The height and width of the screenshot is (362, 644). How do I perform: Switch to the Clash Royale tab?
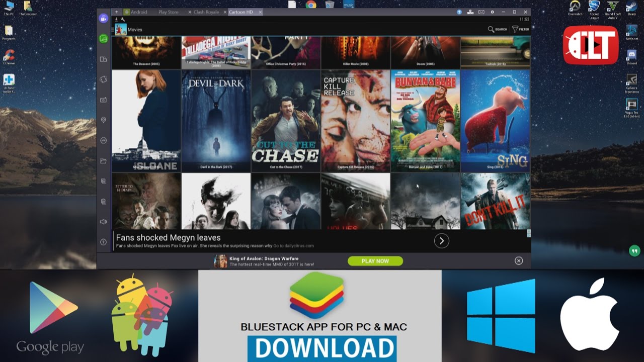pyautogui.click(x=207, y=12)
